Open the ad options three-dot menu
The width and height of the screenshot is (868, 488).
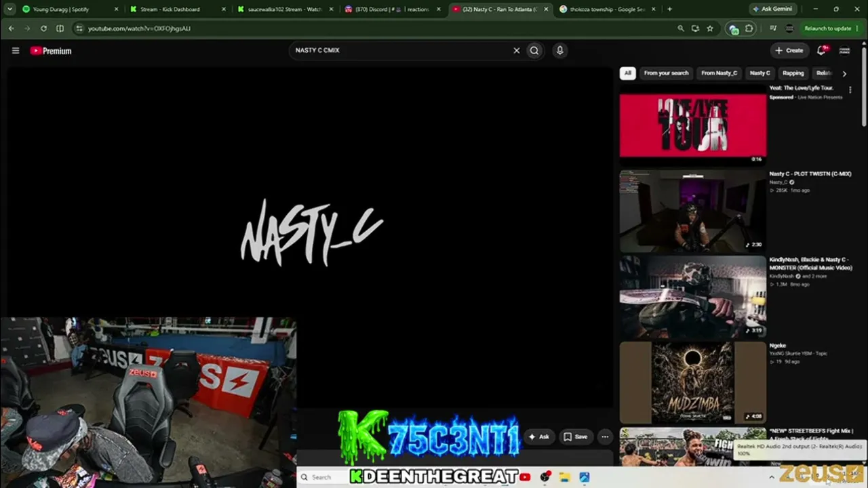pyautogui.click(x=850, y=89)
